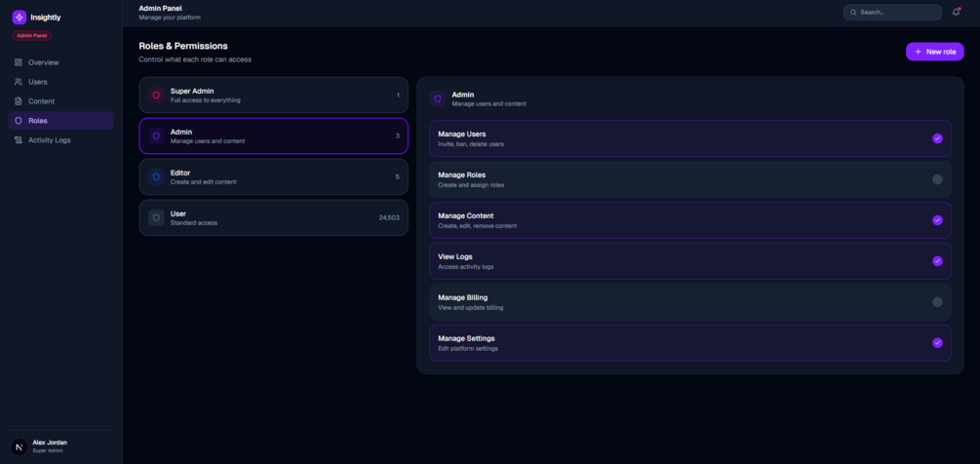The width and height of the screenshot is (980, 464).
Task: Click the Search input field
Action: [x=892, y=12]
